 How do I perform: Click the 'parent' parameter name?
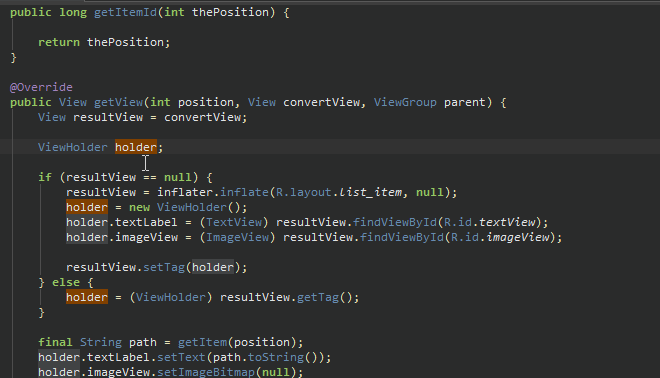pyautogui.click(x=465, y=102)
